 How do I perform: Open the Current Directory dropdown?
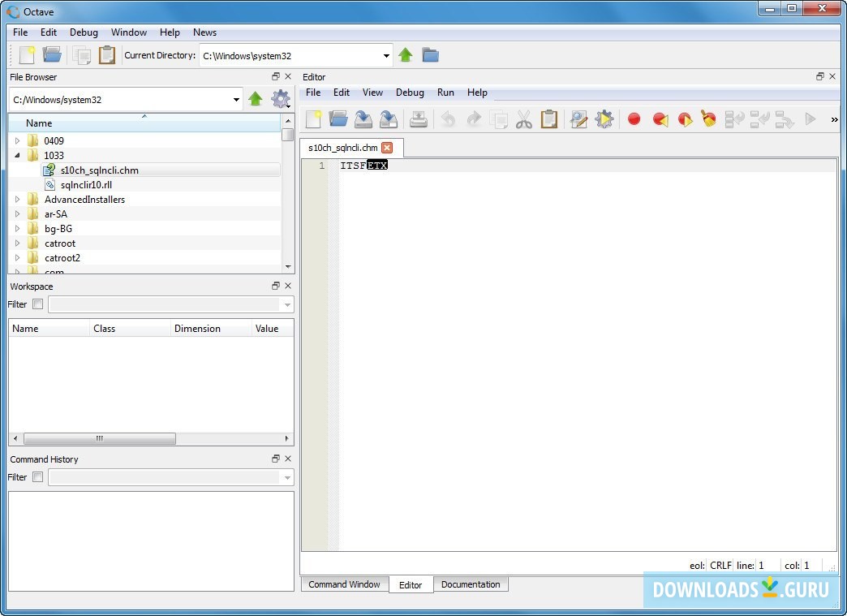point(385,55)
